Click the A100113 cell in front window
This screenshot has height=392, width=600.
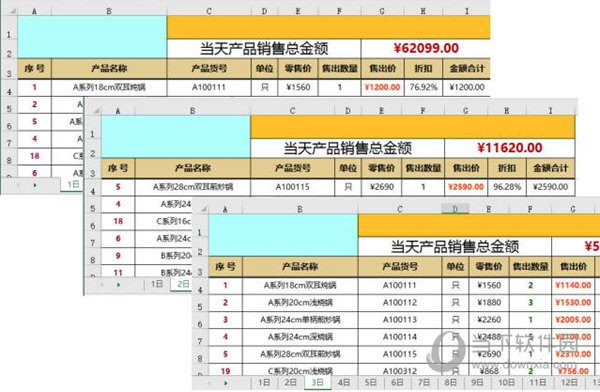tap(400, 320)
